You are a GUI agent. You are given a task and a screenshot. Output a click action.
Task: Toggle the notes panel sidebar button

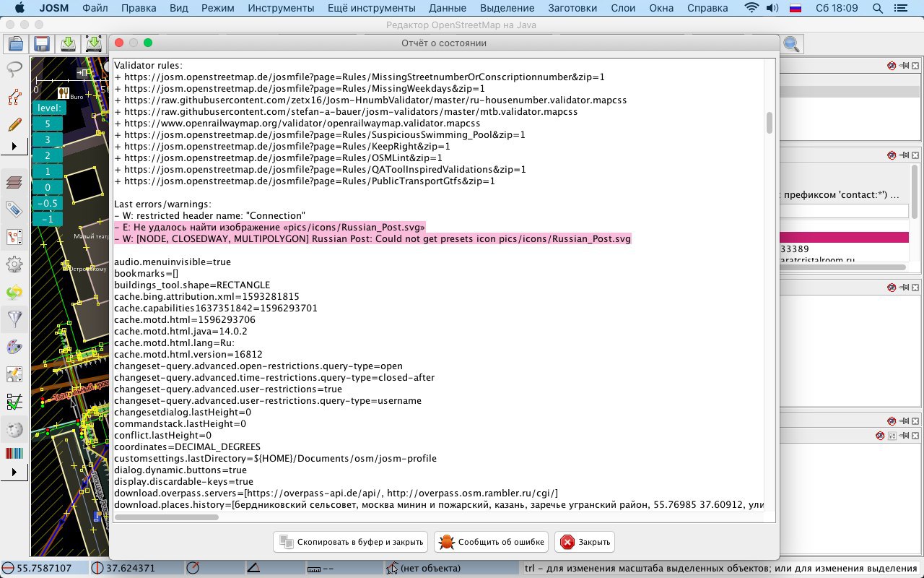coord(14,374)
